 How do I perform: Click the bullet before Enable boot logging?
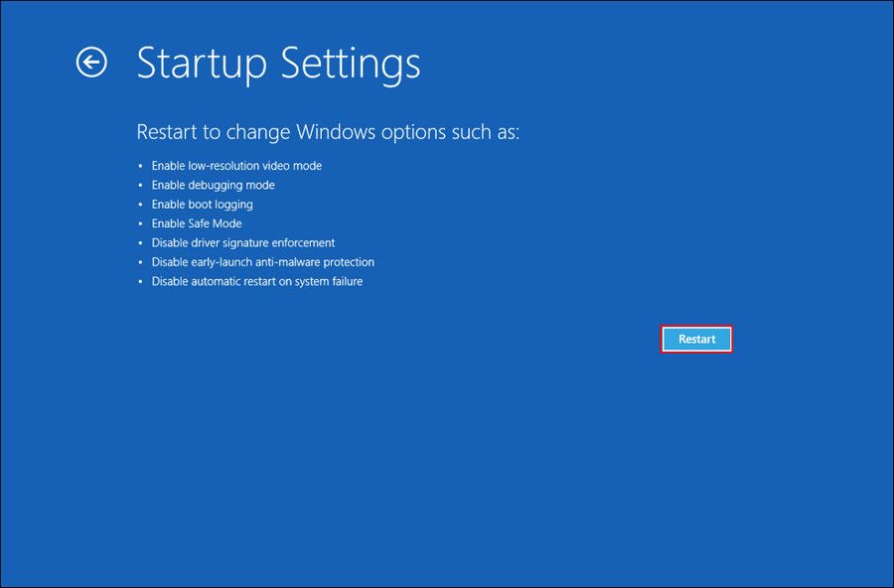(x=141, y=204)
